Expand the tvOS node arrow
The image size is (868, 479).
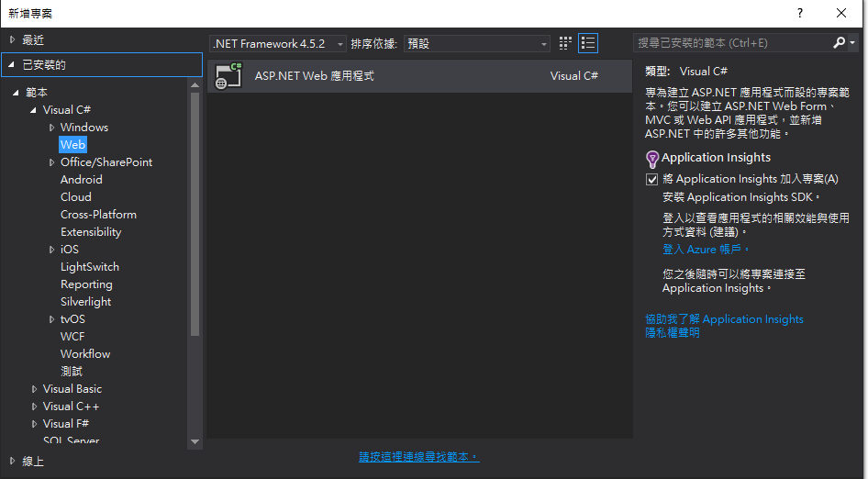coord(51,319)
